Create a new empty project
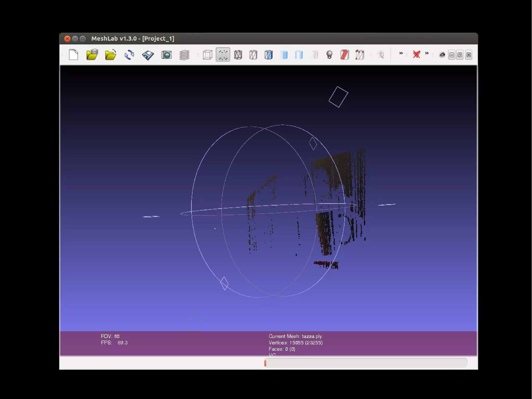This screenshot has width=532, height=399. coord(74,55)
